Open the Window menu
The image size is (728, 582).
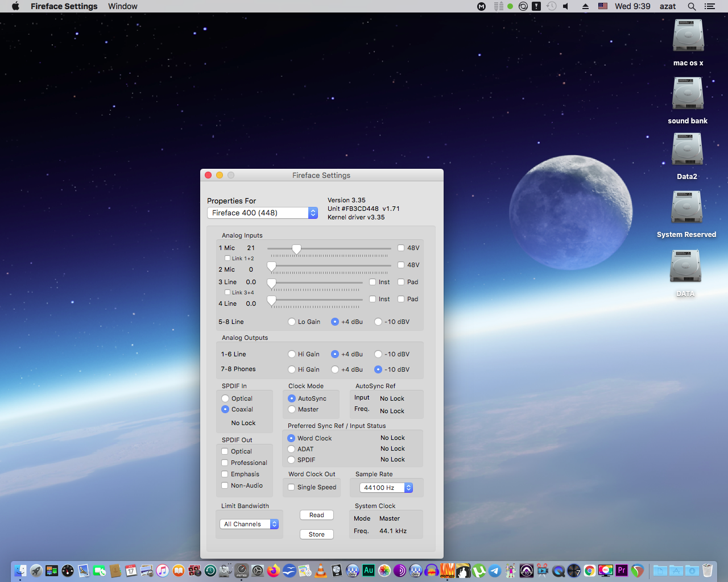(123, 6)
